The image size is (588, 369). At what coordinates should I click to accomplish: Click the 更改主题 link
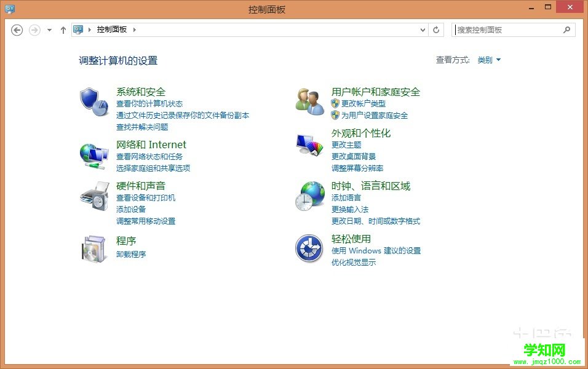tap(346, 145)
